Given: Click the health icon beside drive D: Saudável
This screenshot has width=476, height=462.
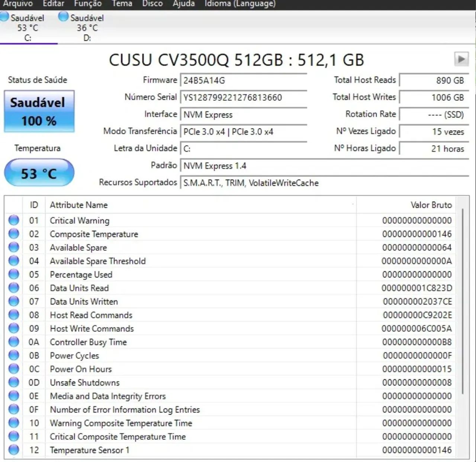Looking at the screenshot, I should pos(64,17).
